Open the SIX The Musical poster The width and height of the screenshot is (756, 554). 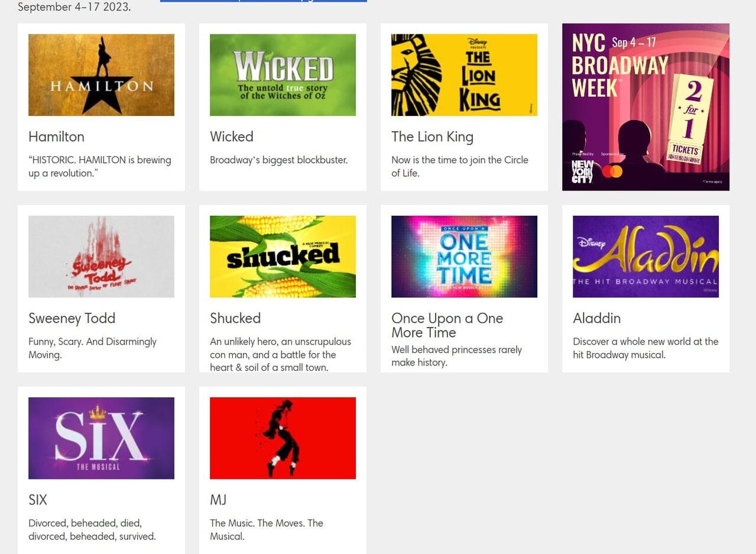pyautogui.click(x=101, y=438)
